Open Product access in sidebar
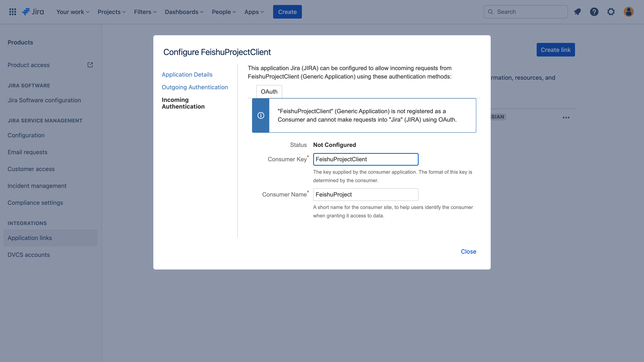Image resolution: width=644 pixels, height=362 pixels. (x=29, y=65)
